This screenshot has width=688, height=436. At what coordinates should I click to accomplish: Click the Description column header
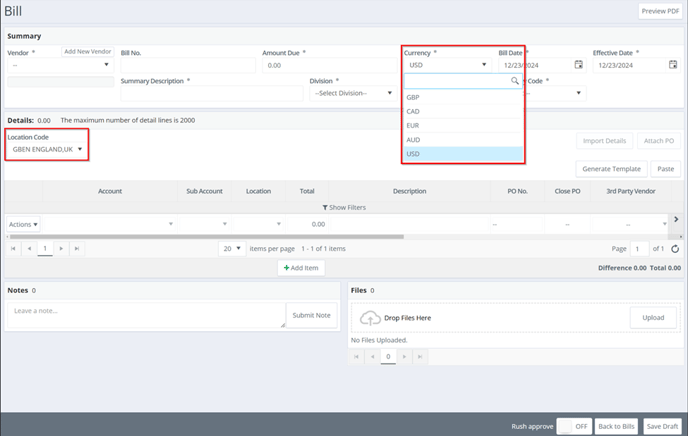tap(409, 191)
